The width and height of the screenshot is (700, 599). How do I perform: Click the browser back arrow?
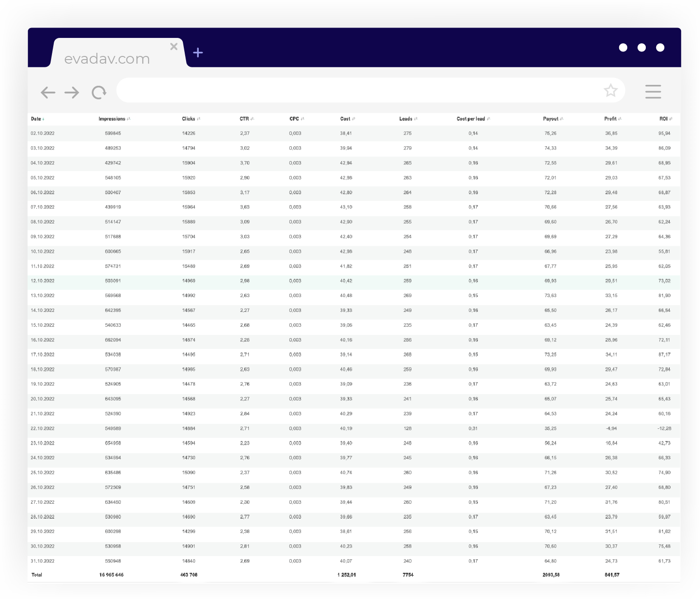[x=48, y=93]
